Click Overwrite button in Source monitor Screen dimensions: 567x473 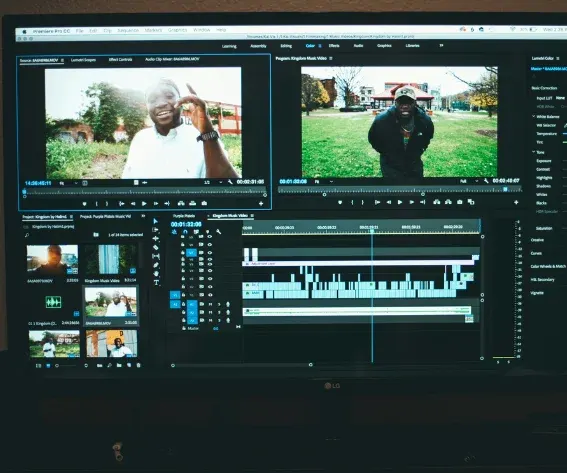193,204
